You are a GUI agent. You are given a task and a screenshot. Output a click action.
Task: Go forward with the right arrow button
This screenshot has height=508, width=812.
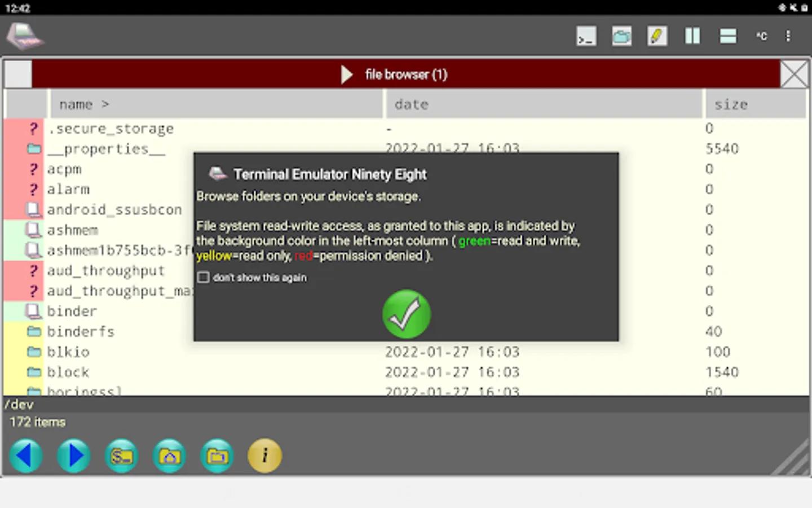pyautogui.click(x=74, y=456)
